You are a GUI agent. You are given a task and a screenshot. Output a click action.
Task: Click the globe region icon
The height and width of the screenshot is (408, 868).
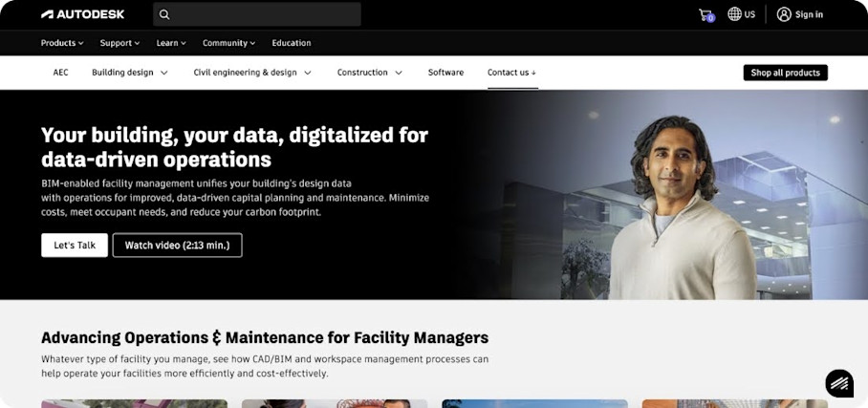tap(734, 14)
